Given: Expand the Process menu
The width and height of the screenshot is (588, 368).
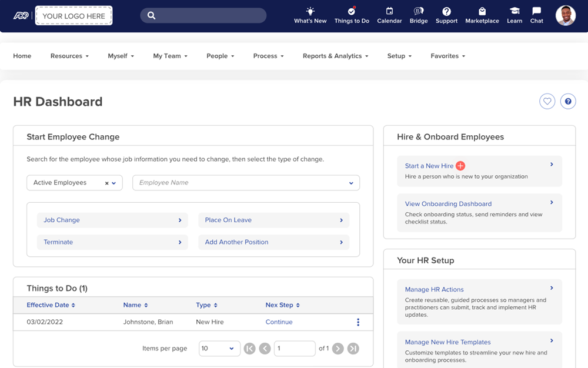Looking at the screenshot, I should point(268,56).
